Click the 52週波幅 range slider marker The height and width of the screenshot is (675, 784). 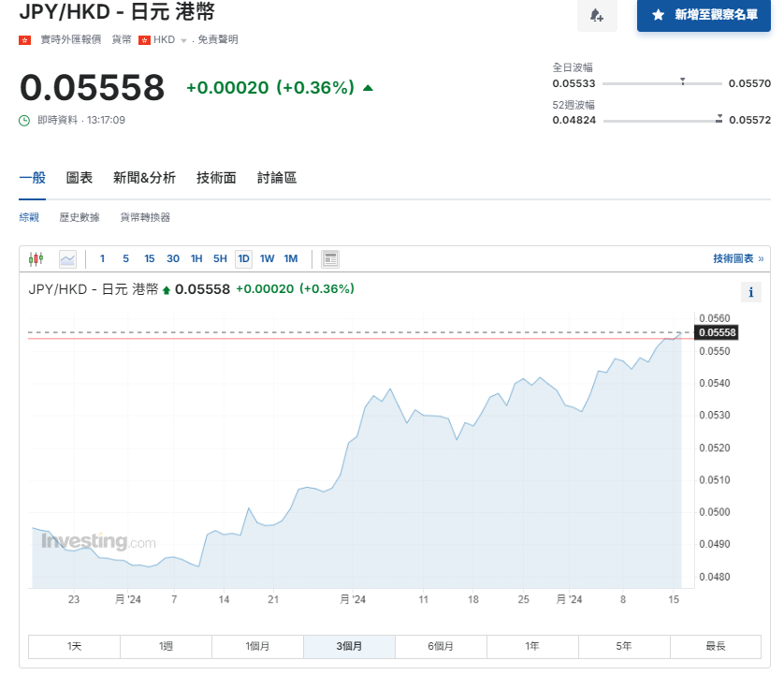click(719, 117)
